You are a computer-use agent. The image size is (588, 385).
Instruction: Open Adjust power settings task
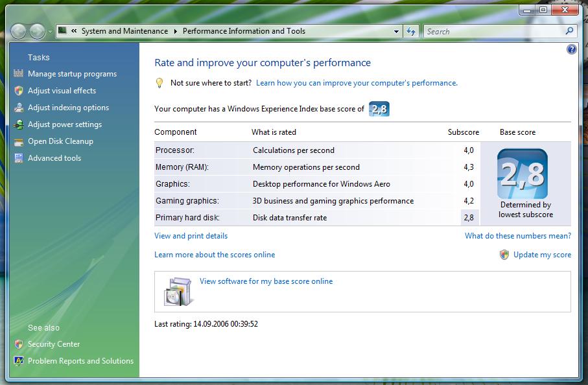point(65,124)
